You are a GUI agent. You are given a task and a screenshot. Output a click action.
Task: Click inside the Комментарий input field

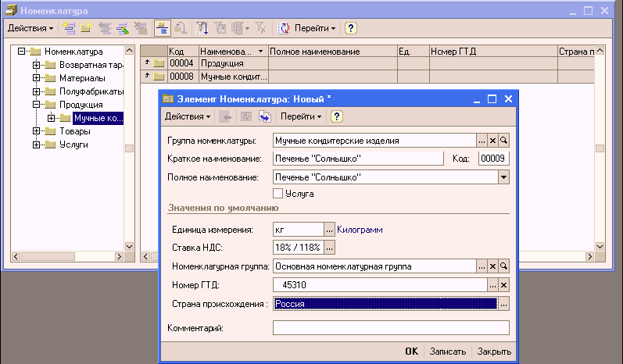point(391,328)
